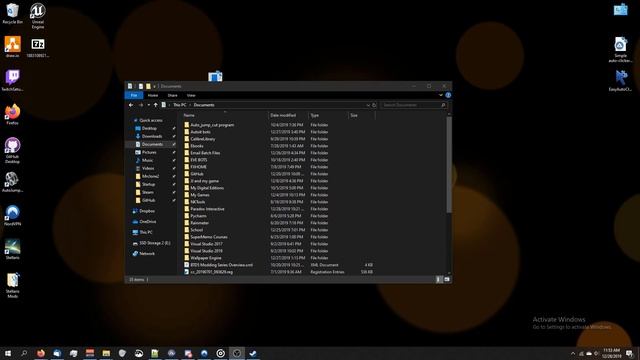Viewport: 640px width, 360px height.
Task: Select Ebooks folder row
Action: pos(278,146)
